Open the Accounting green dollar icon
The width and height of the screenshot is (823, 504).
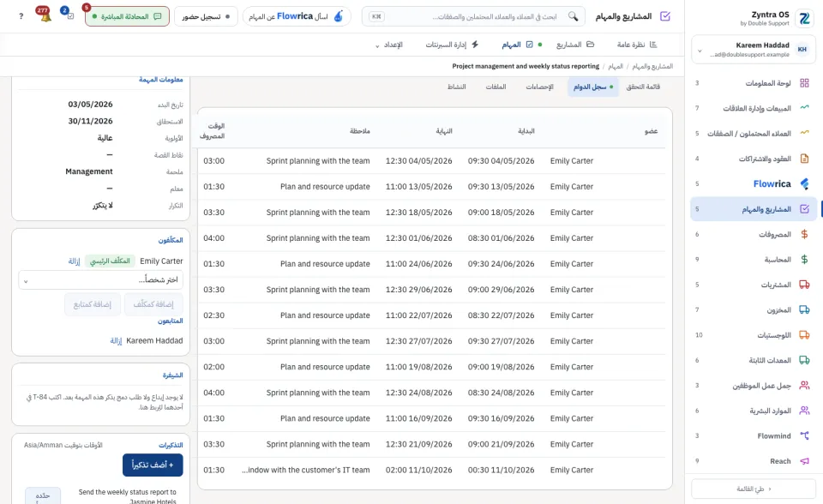click(x=804, y=260)
